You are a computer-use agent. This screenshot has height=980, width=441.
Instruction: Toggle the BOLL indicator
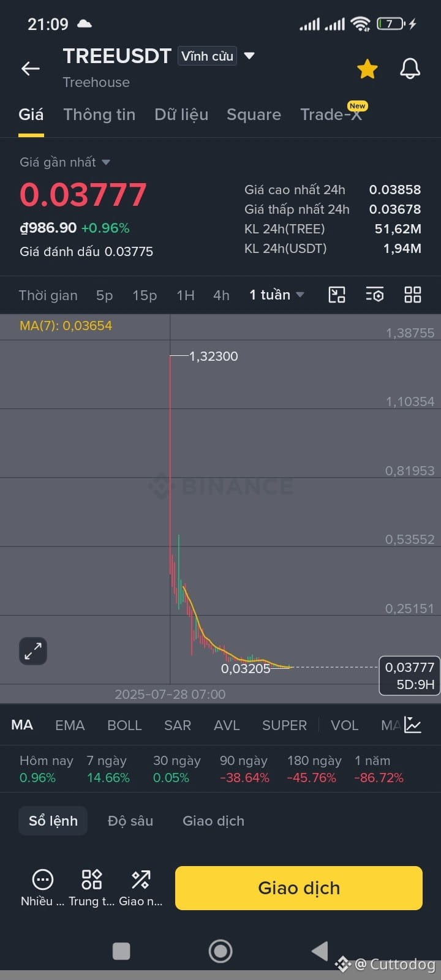(x=124, y=725)
